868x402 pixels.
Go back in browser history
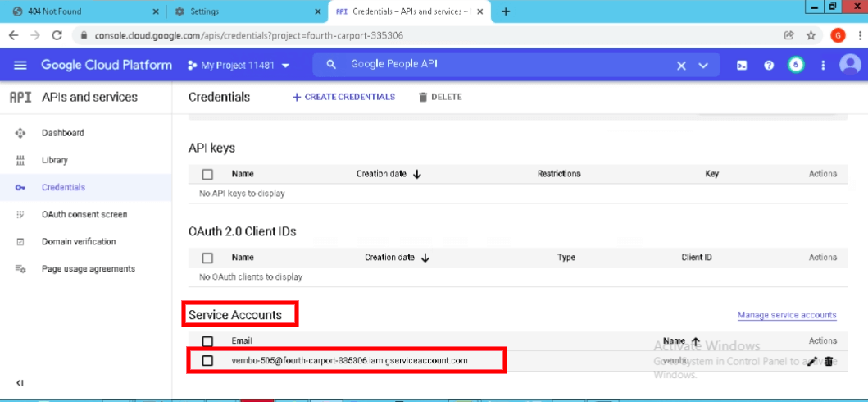click(13, 35)
